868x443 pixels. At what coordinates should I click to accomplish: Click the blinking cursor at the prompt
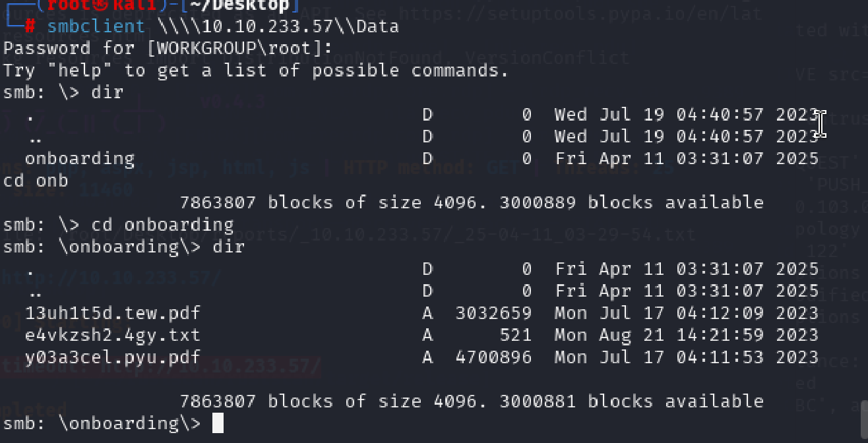tap(218, 423)
